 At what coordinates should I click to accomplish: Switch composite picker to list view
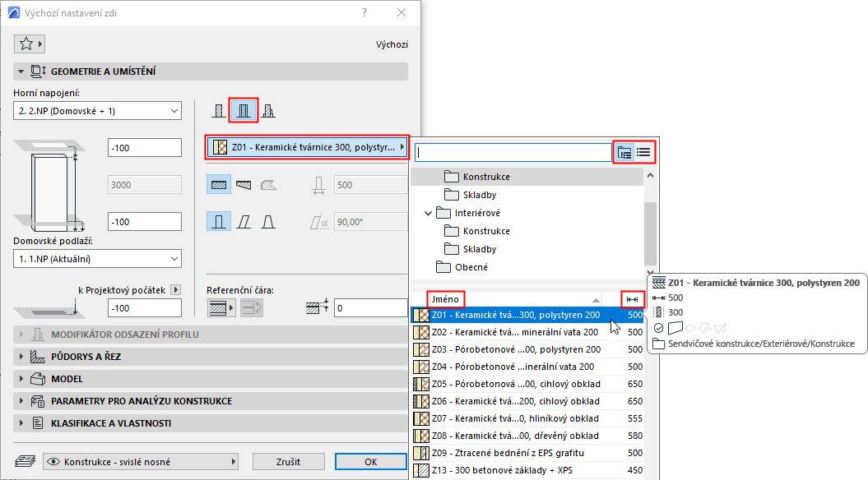click(643, 152)
